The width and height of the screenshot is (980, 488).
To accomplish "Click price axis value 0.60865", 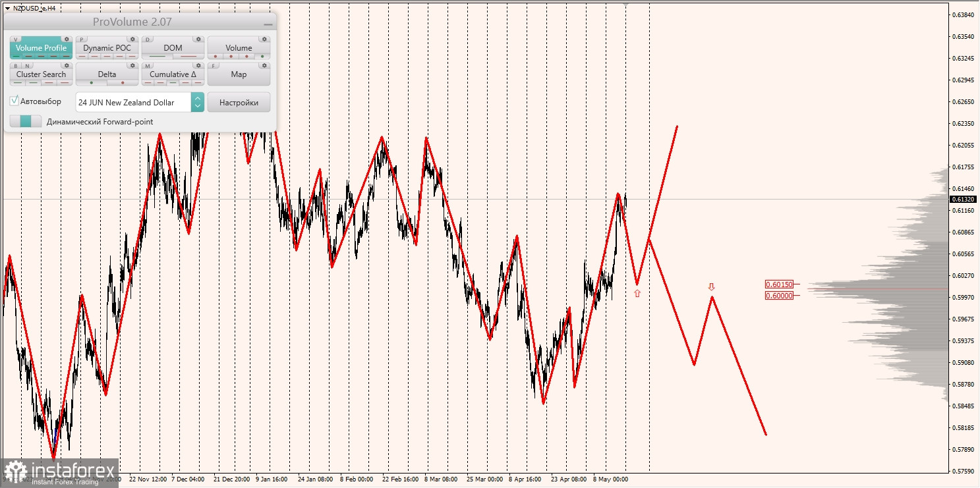I will point(964,232).
